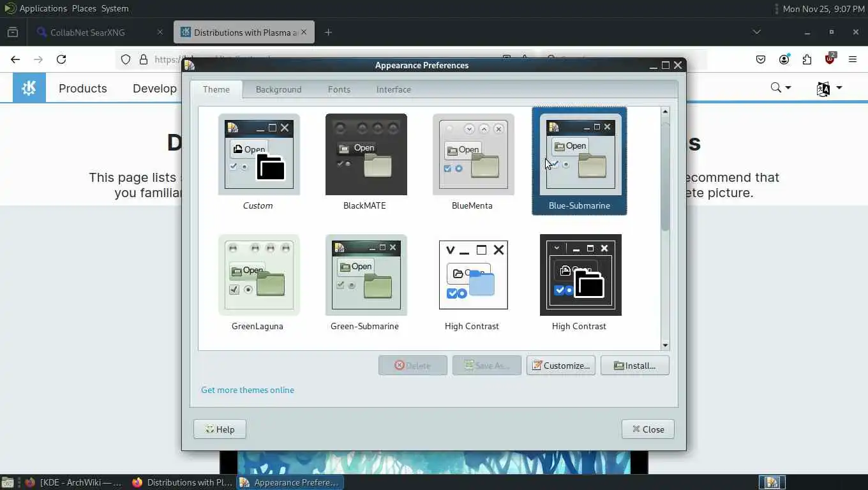This screenshot has width=868, height=490.
Task: Open the Interface tab
Action: tap(393, 89)
